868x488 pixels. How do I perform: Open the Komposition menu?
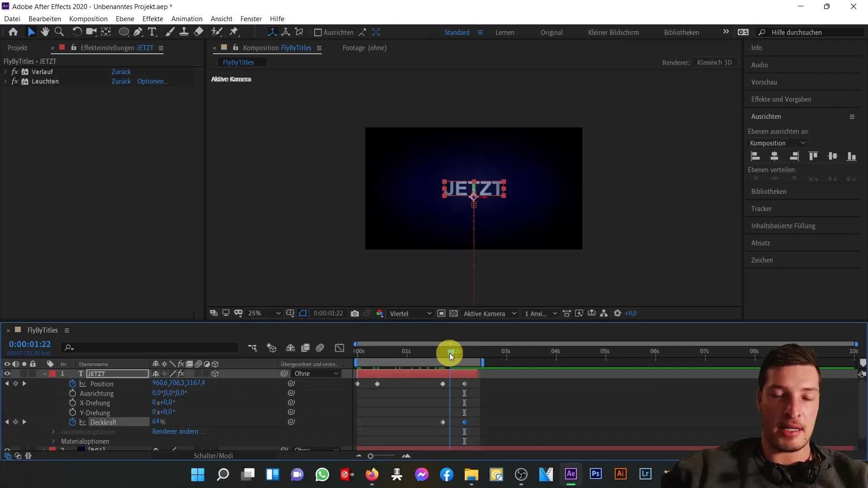tap(88, 19)
